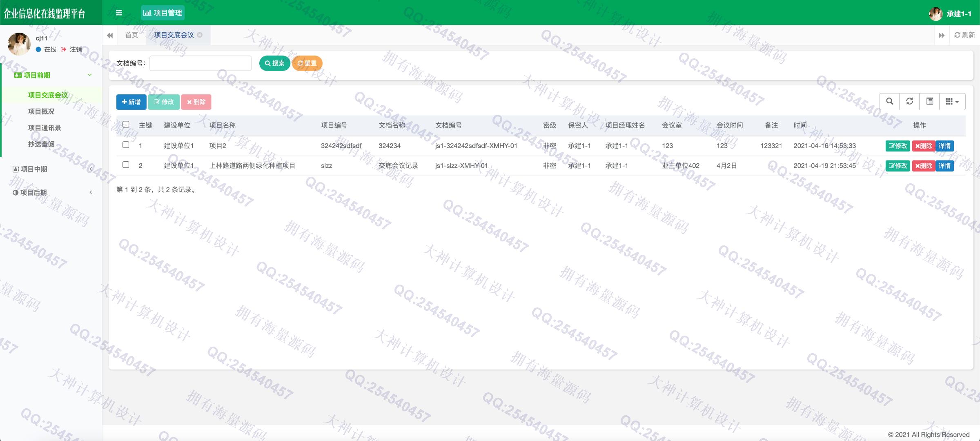980x441 pixels.
Task: Click the 业主单位402 meeting room cell
Action: click(x=681, y=166)
